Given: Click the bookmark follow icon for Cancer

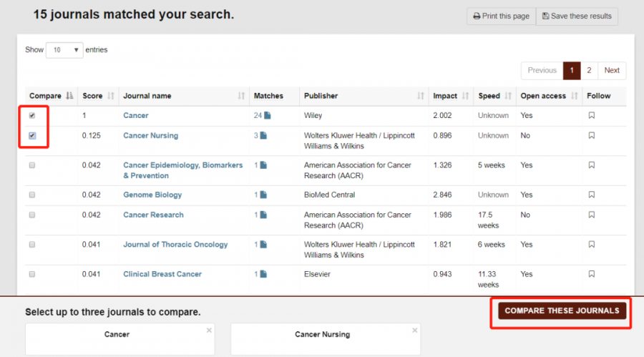Looking at the screenshot, I should 591,115.
